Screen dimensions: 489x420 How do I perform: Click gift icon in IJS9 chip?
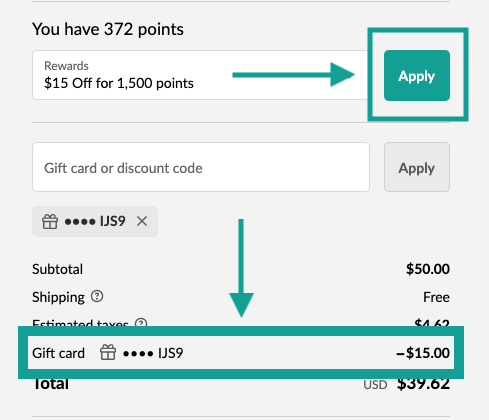coord(50,221)
